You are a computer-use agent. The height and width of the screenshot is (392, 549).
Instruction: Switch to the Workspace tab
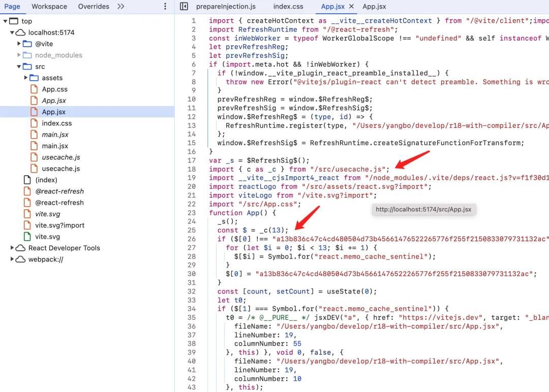(x=49, y=6)
